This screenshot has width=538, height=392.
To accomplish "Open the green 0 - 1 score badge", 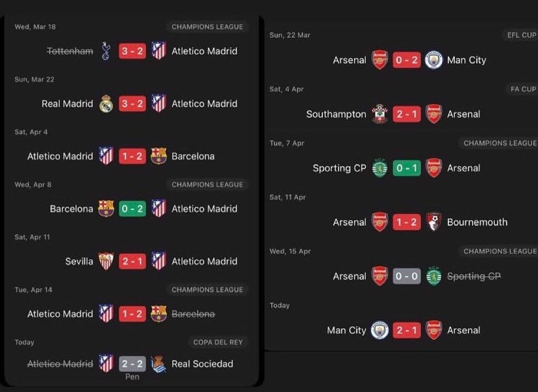I will tap(406, 168).
